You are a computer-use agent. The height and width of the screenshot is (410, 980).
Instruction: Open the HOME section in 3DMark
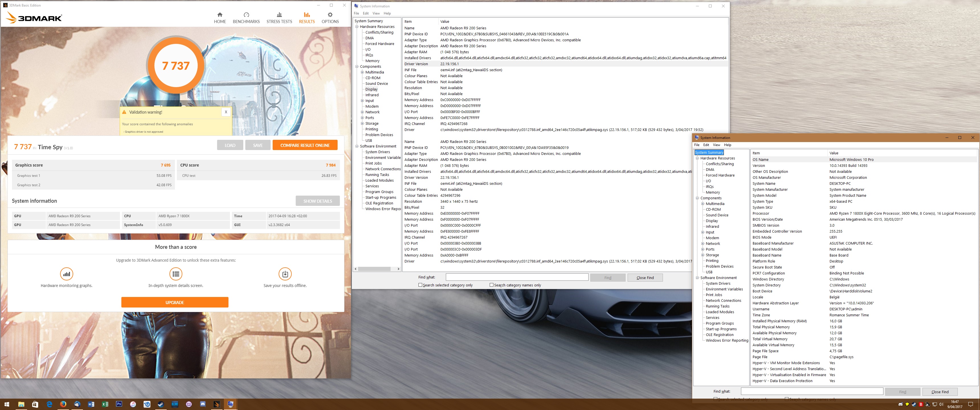[x=220, y=17]
